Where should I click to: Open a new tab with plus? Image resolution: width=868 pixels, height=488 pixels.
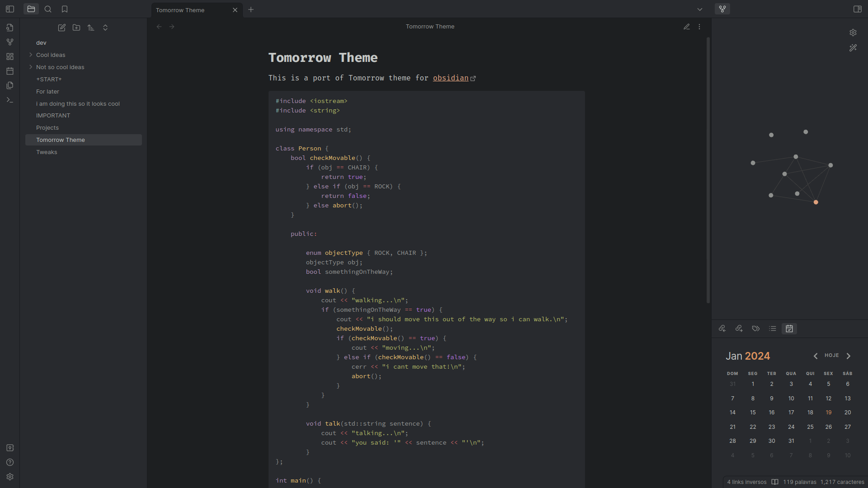(x=251, y=9)
